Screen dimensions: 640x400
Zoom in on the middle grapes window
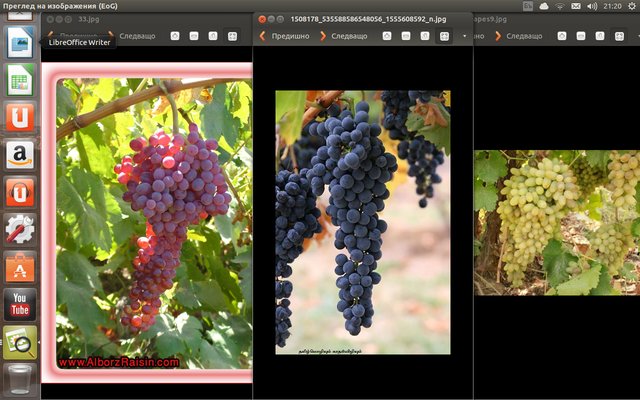(386, 36)
